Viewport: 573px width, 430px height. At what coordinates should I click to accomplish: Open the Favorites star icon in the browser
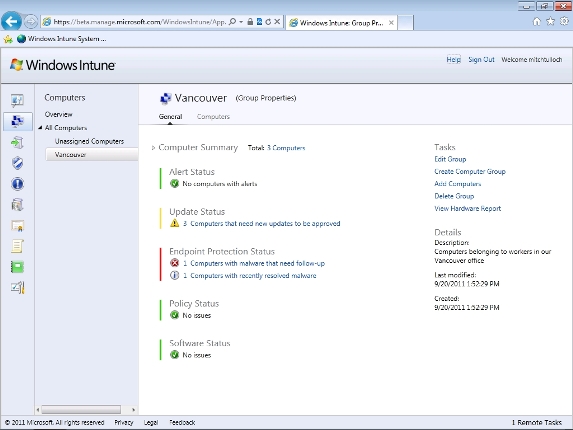[x=550, y=22]
